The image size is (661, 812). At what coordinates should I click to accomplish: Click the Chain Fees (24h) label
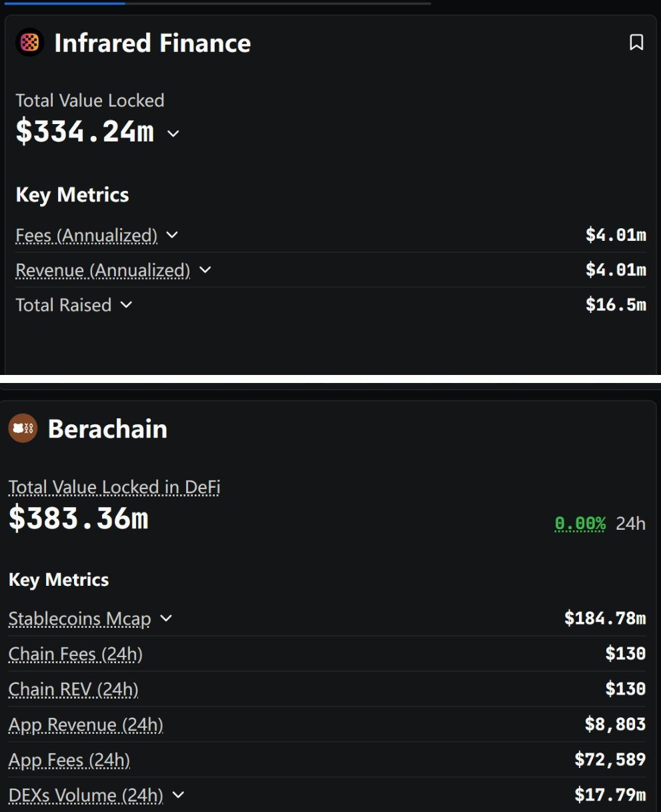click(x=75, y=654)
